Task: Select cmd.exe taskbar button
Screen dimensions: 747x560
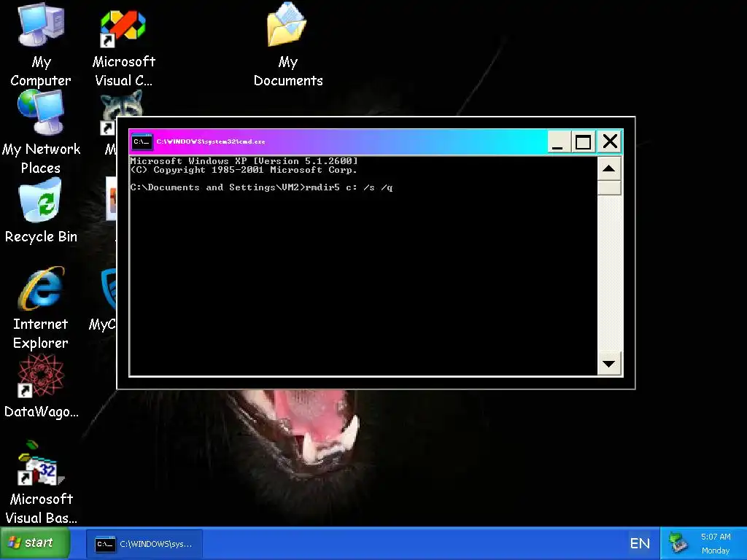Action: click(144, 543)
